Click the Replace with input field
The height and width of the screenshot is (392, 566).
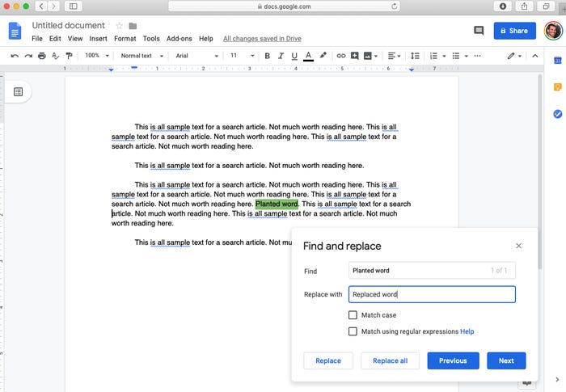pos(432,294)
